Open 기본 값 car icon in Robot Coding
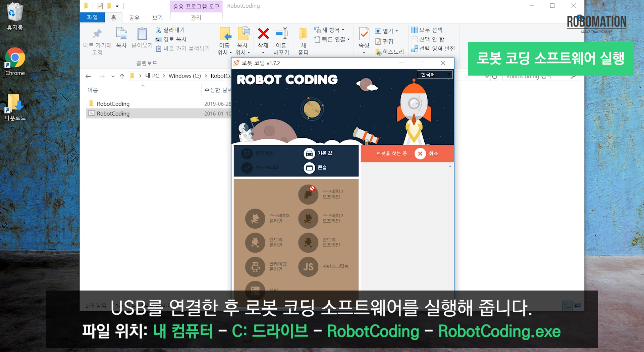This screenshot has width=644, height=352. click(x=309, y=153)
